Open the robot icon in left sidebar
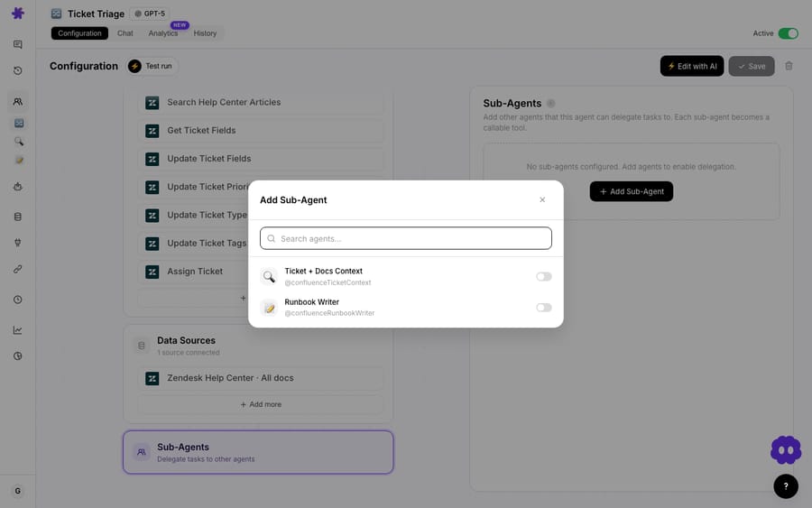This screenshot has width=812, height=508. click(18, 187)
